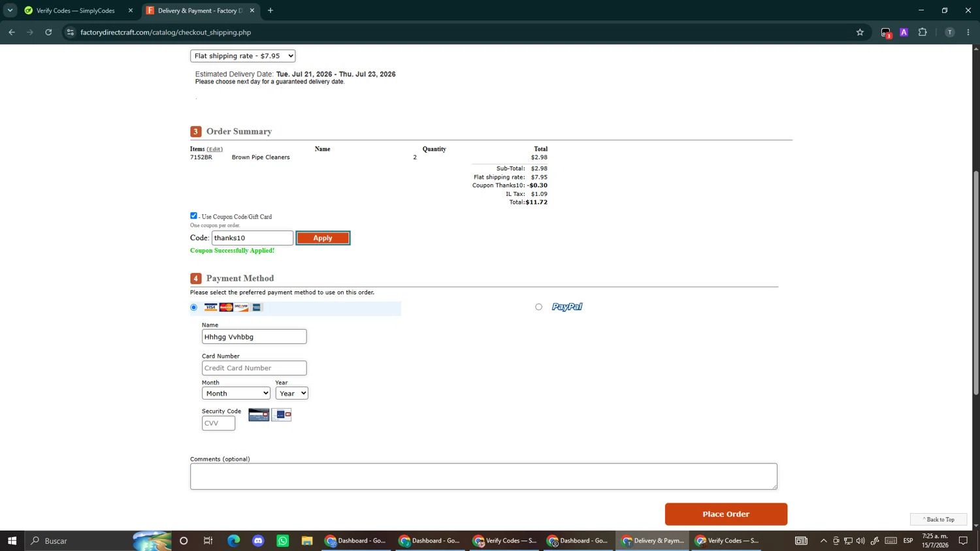
Task: Open WhatsApp from the taskbar
Action: [283, 541]
